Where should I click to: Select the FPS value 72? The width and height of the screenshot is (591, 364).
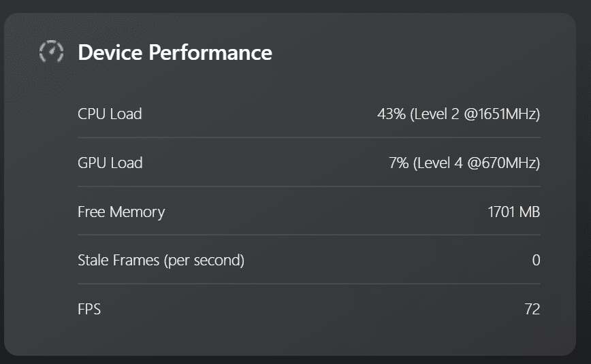coord(532,310)
